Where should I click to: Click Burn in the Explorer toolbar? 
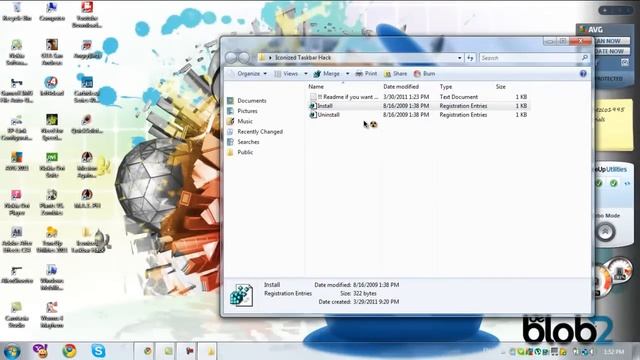pyautogui.click(x=424, y=74)
